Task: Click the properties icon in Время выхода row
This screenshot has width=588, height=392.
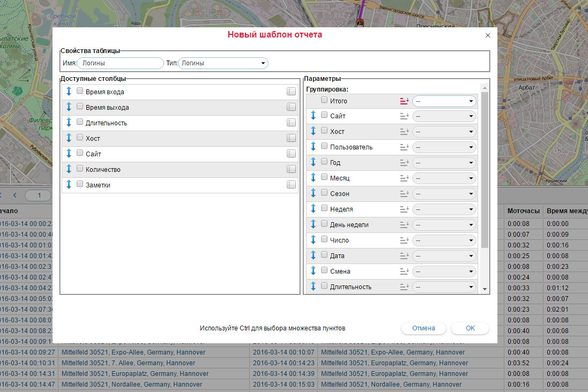Action: (291, 107)
